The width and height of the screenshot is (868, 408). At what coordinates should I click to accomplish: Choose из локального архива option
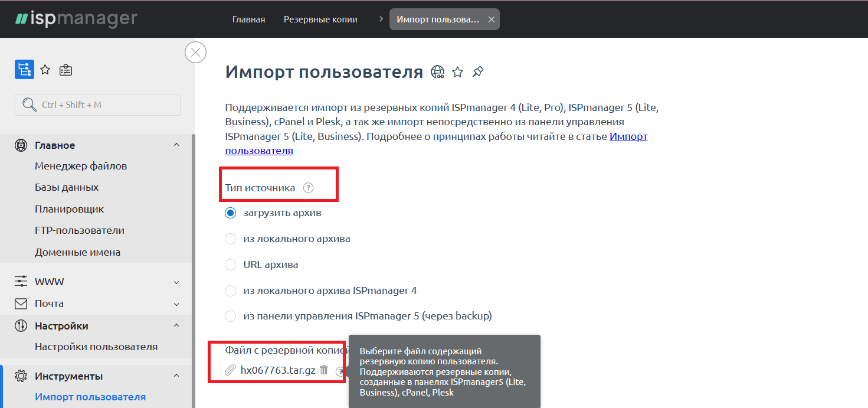point(231,239)
